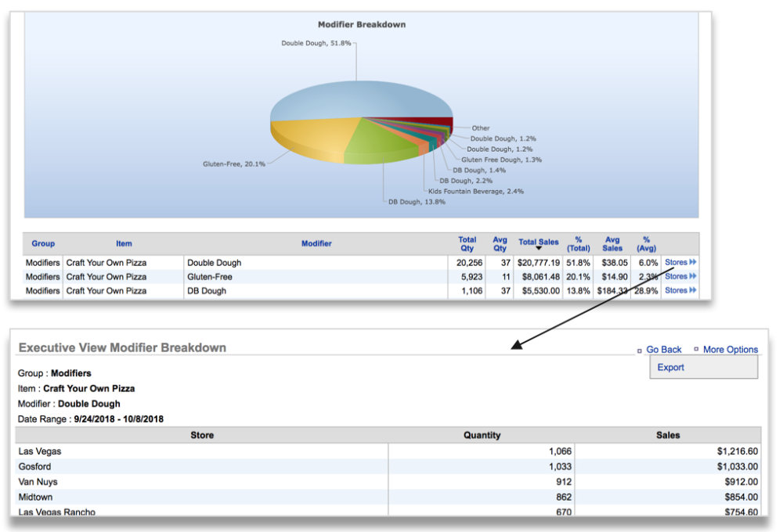Click Las Vegas sales value $1,216.60

click(738, 451)
